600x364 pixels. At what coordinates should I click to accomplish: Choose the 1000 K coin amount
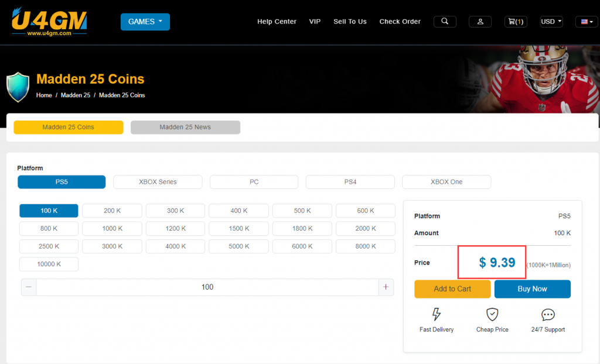pos(112,229)
